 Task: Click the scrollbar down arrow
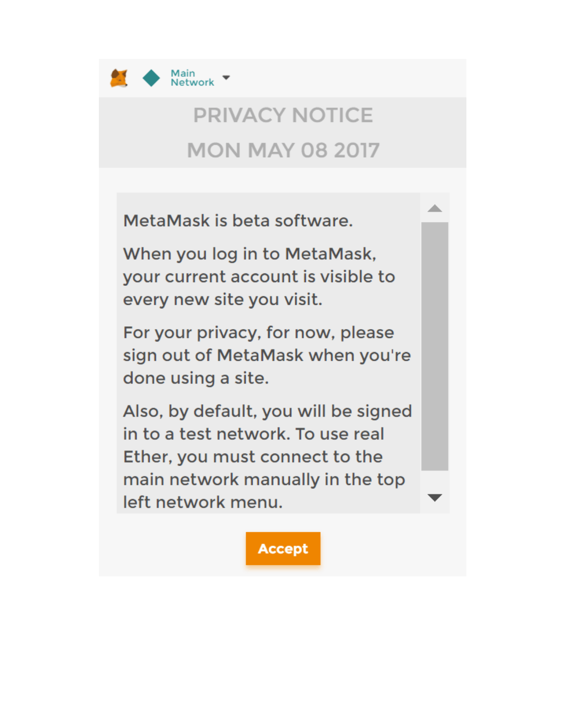[x=434, y=497]
